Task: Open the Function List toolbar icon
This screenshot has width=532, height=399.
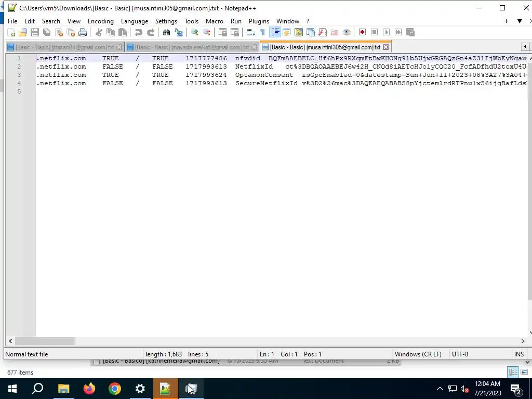Action: [322, 32]
